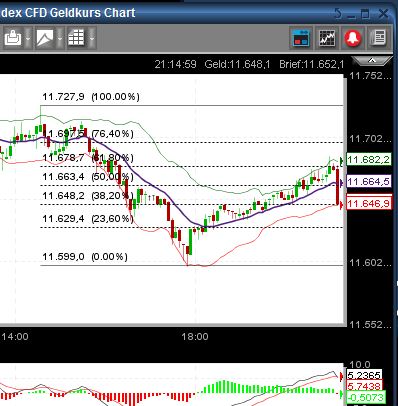
Task: Click the chart indicators icon
Action: 327,38
